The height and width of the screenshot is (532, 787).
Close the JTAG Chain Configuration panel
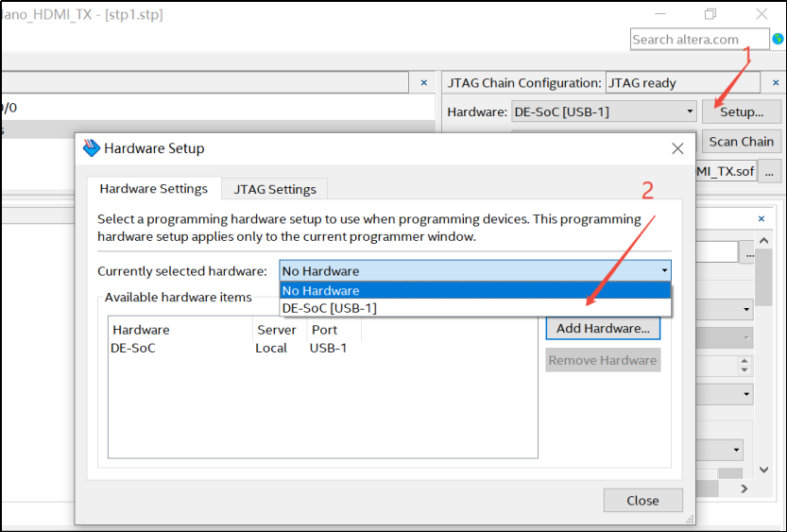point(776,83)
